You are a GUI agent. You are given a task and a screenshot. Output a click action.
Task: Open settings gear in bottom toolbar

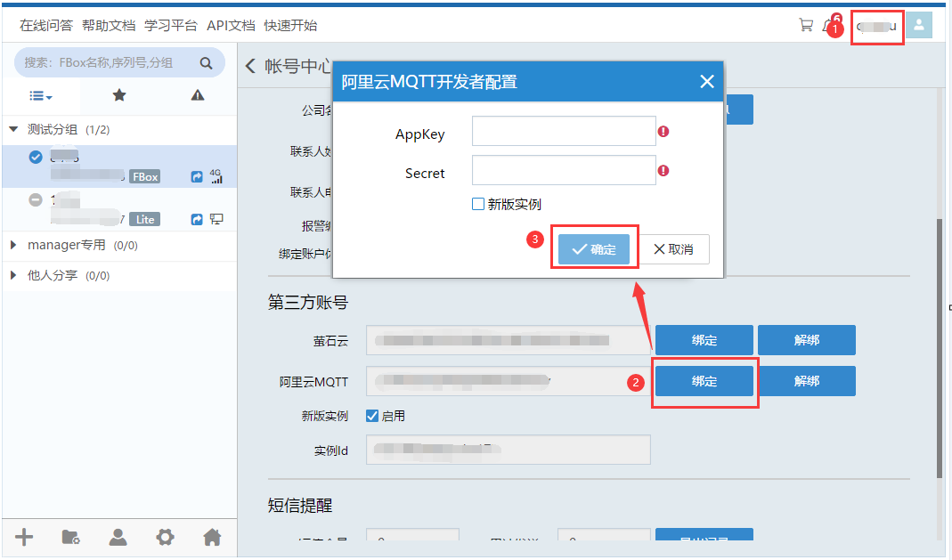point(165,537)
